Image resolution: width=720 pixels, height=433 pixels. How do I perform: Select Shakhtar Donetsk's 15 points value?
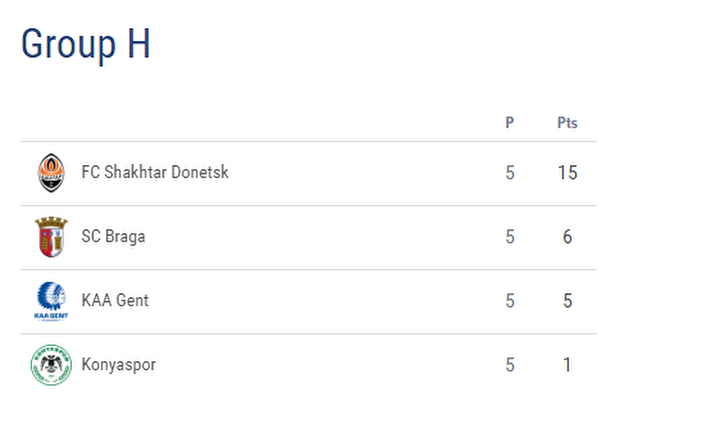click(x=568, y=173)
